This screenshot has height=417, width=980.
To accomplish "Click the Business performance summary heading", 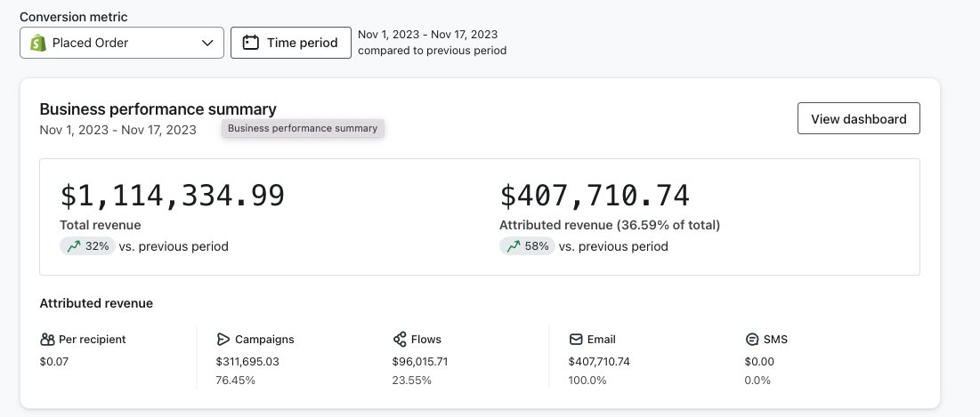I will coord(158,109).
